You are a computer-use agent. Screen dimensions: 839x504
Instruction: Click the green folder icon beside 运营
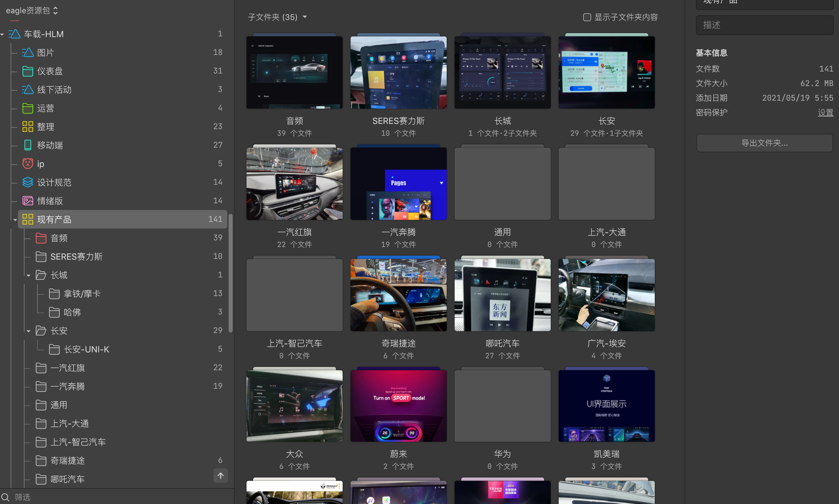tap(28, 108)
